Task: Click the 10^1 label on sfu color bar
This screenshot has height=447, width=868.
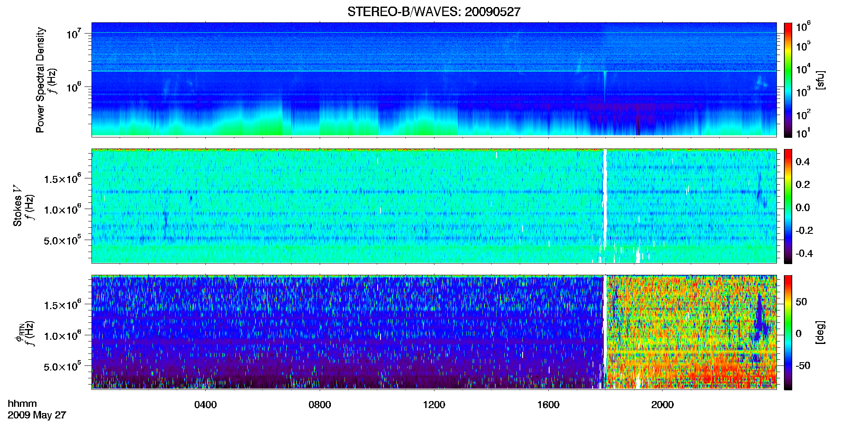Action: [803, 133]
